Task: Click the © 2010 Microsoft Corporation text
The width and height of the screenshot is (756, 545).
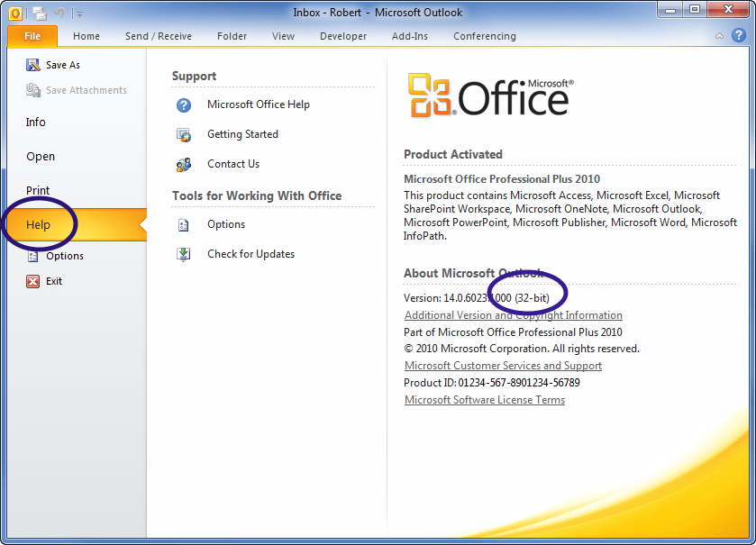Action: pyautogui.click(x=521, y=349)
